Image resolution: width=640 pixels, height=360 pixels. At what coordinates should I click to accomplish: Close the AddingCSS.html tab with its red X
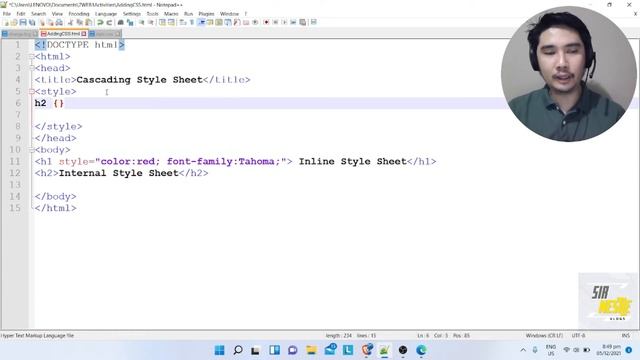click(x=84, y=34)
